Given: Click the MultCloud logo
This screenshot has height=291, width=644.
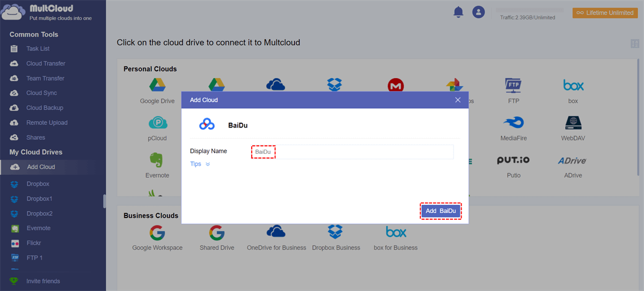Looking at the screenshot, I should click(47, 12).
